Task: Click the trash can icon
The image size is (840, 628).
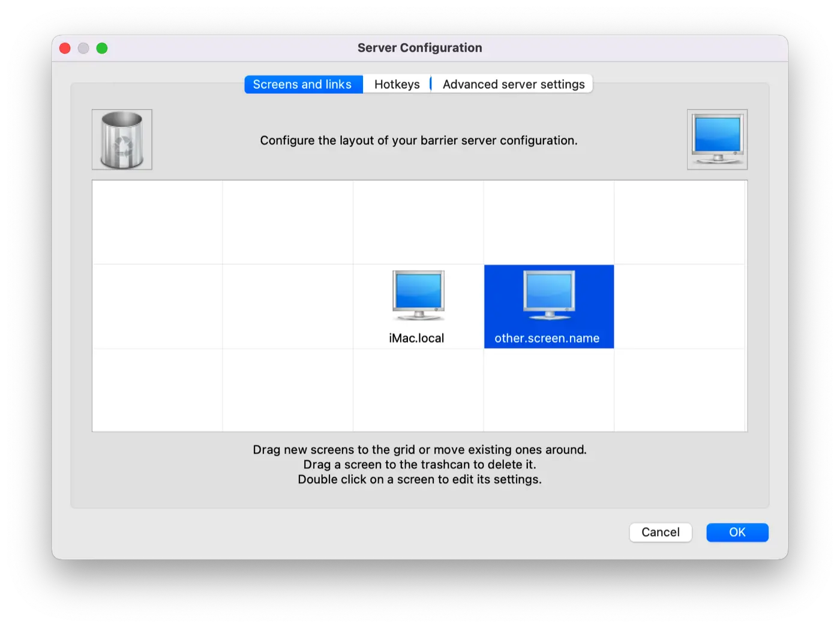Action: pos(122,140)
